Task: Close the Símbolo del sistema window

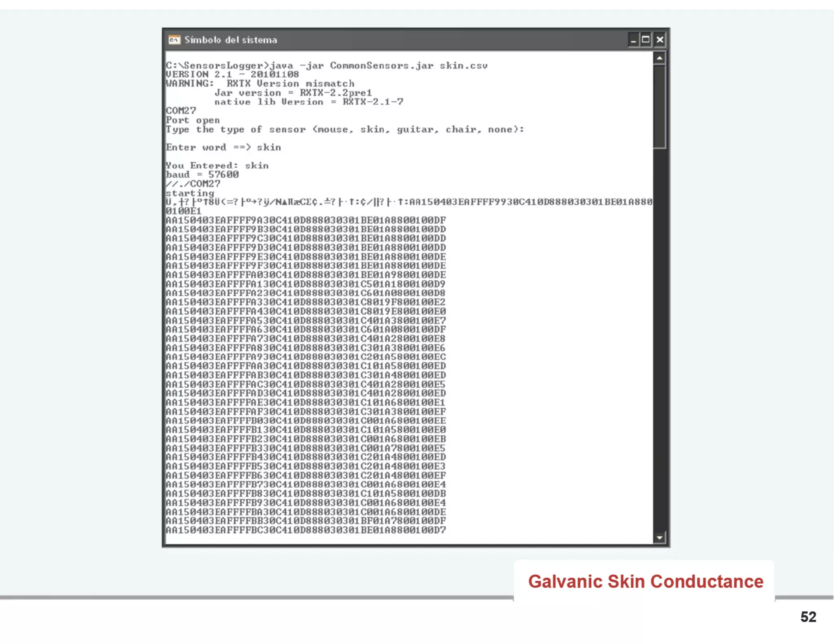Action: point(660,40)
